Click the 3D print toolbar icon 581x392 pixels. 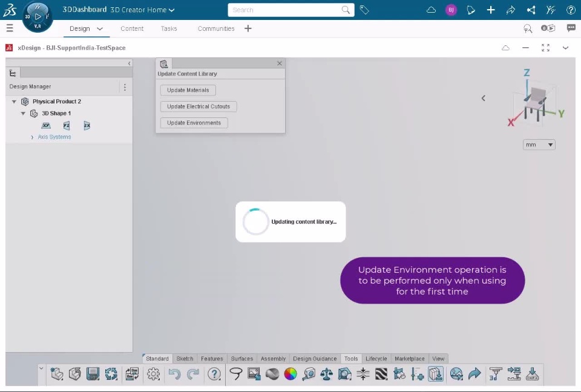point(496,374)
